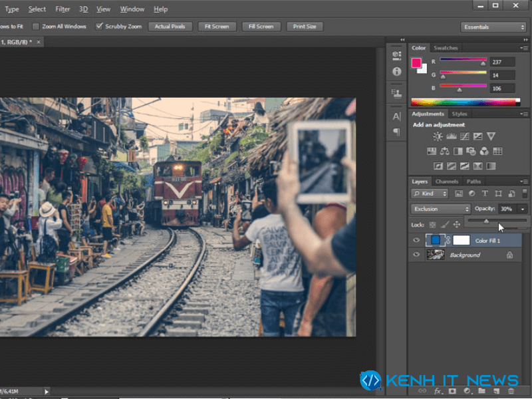This screenshot has height=399, width=532.
Task: Add a Color Balance adjustment
Action: click(x=444, y=152)
